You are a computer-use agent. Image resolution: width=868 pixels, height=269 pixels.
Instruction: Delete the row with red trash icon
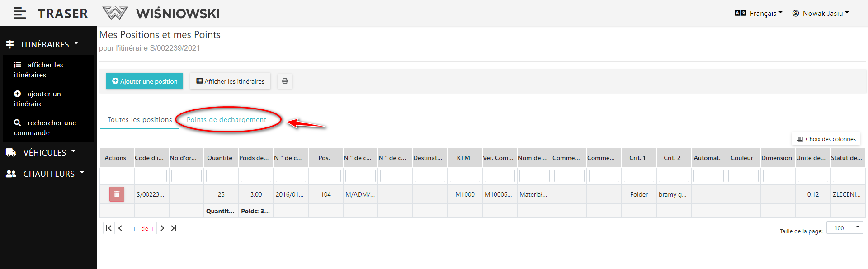click(117, 194)
